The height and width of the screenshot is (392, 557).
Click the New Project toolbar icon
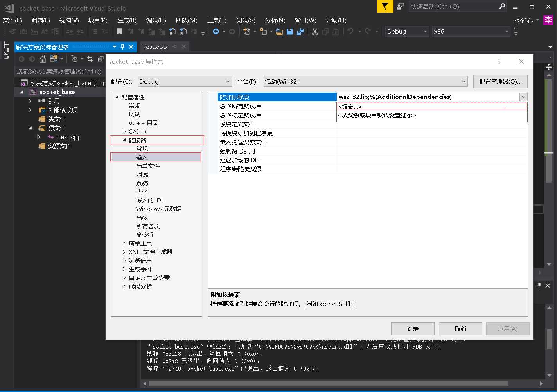tap(246, 32)
